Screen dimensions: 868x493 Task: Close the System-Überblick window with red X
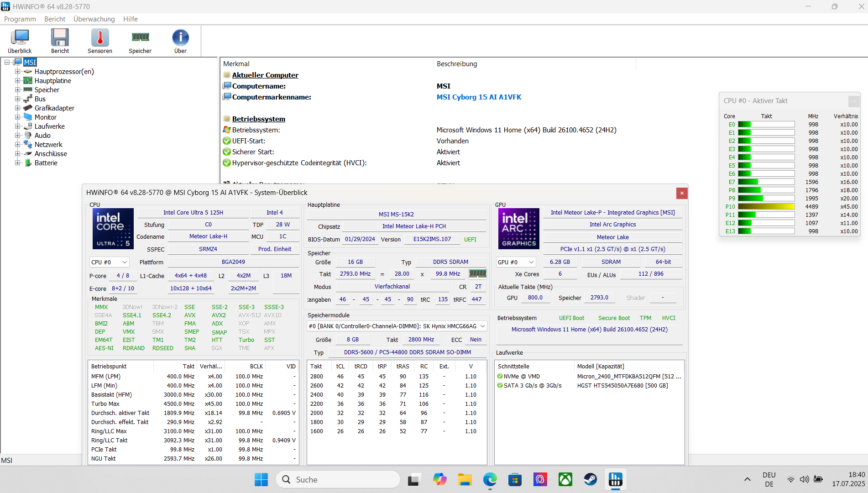[x=682, y=193]
